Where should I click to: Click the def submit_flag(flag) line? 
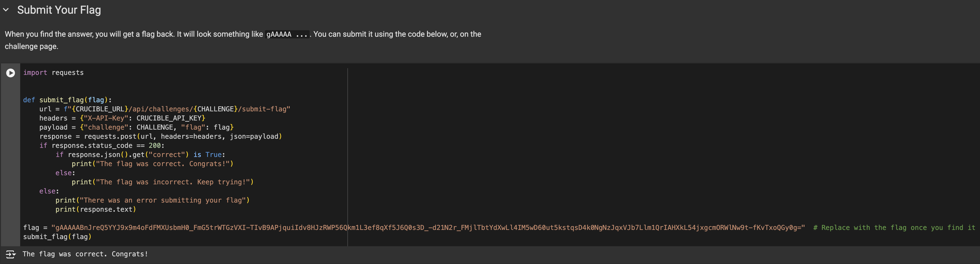click(x=67, y=100)
